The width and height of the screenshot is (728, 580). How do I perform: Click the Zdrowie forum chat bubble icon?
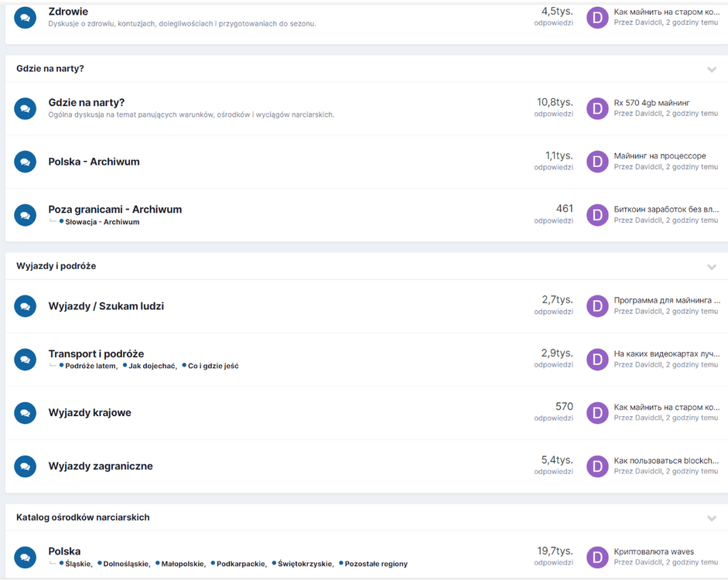click(25, 18)
